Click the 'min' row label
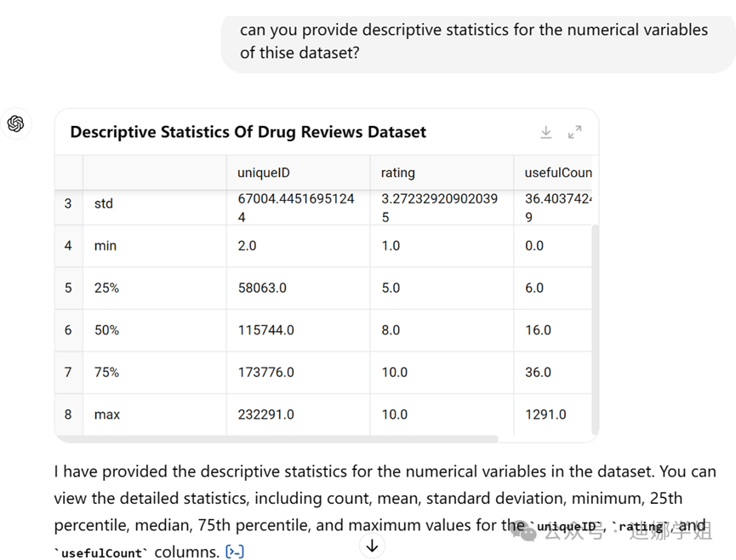The image size is (736, 560). pyautogui.click(x=106, y=245)
